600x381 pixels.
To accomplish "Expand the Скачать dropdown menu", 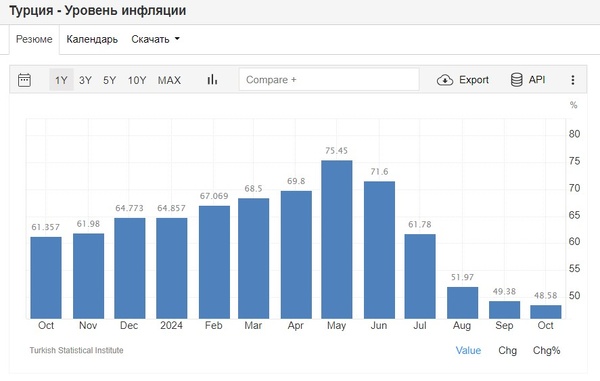I will pyautogui.click(x=155, y=39).
